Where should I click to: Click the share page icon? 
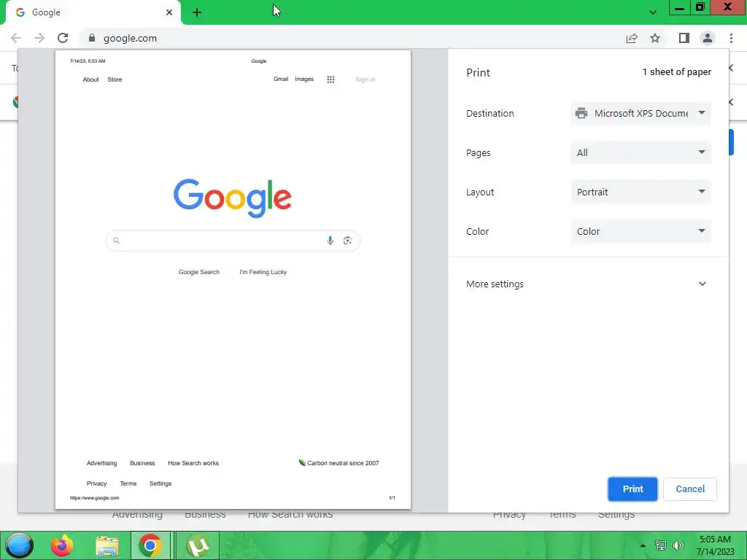[632, 38]
